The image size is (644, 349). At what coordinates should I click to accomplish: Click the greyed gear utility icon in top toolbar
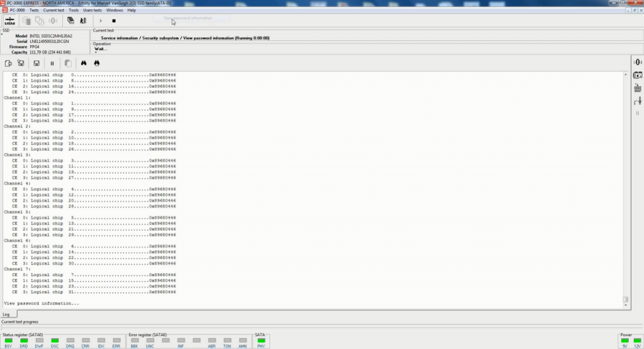[26, 21]
